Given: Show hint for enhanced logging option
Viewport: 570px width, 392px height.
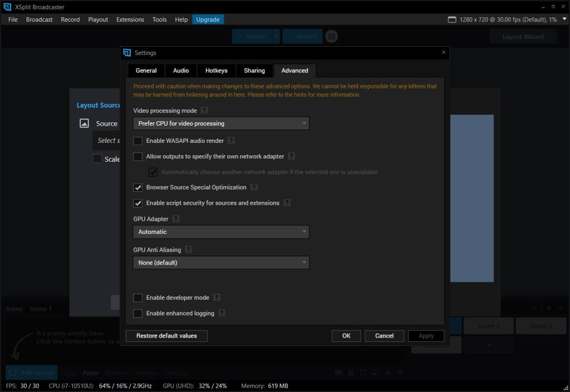Looking at the screenshot, I should (x=222, y=313).
